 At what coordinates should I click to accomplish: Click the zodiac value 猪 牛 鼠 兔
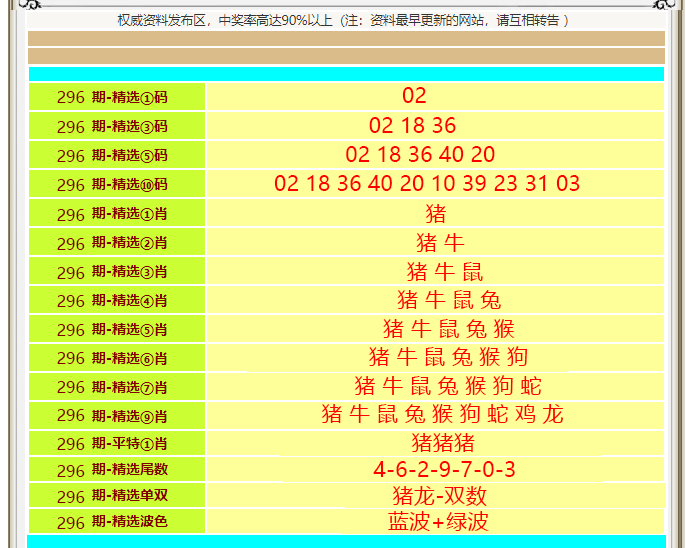click(449, 300)
